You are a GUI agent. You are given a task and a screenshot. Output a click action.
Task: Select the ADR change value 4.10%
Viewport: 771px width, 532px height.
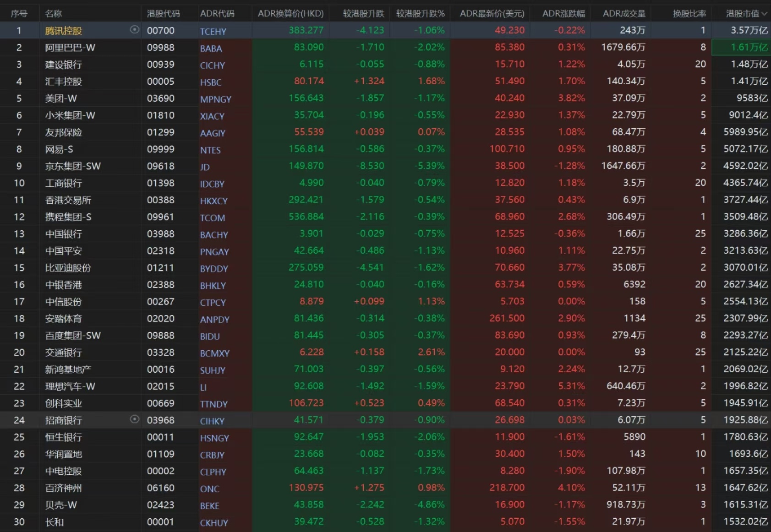pos(571,488)
